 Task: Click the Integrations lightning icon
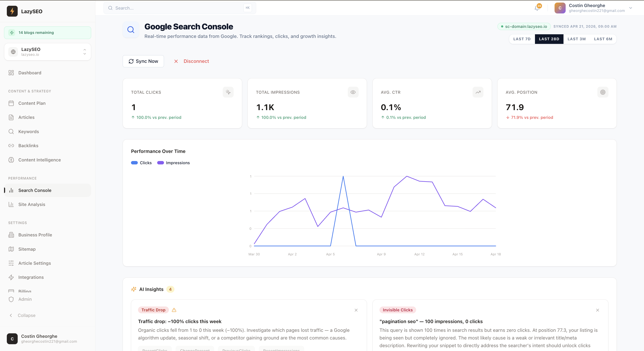[11, 277]
